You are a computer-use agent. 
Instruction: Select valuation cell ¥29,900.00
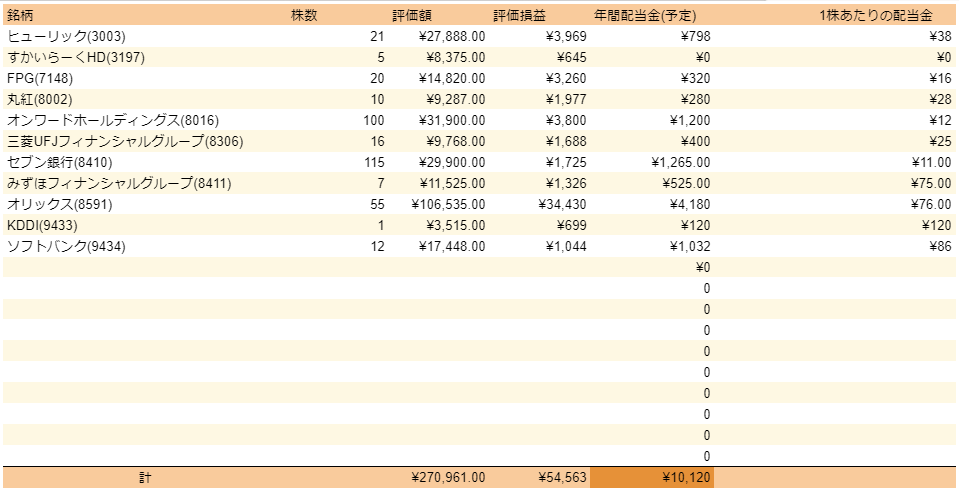coord(452,162)
